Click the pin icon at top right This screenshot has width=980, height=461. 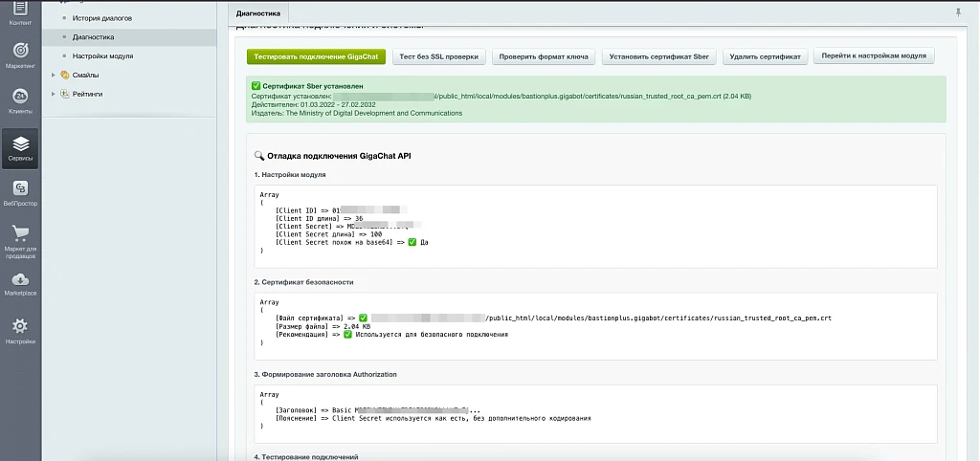point(959,12)
